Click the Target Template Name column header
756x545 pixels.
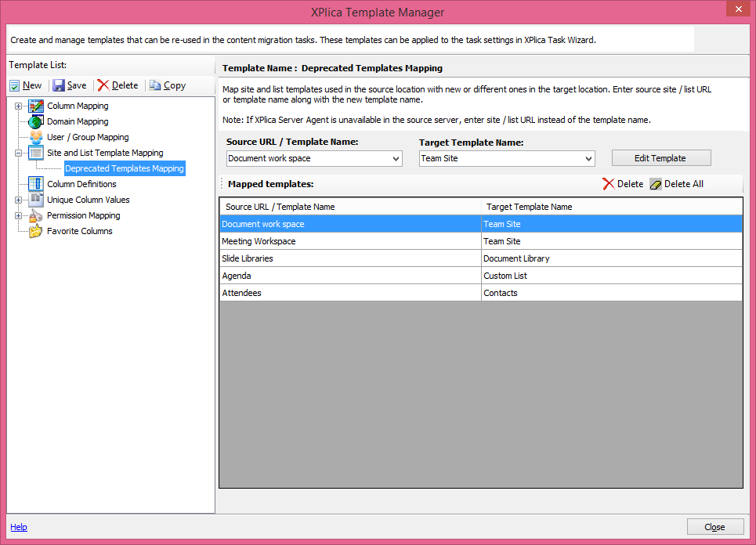pyautogui.click(x=612, y=207)
